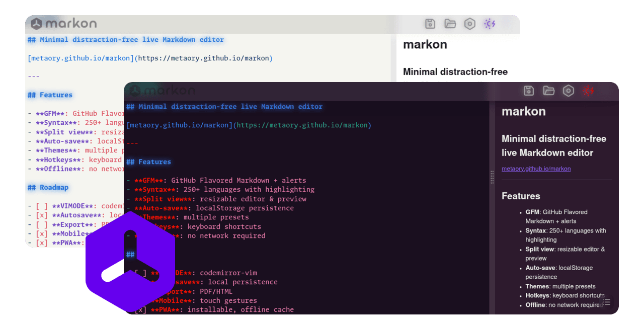The width and height of the screenshot is (644, 322).
Task: Click the large purple markon hexagon logo
Action: 130,262
